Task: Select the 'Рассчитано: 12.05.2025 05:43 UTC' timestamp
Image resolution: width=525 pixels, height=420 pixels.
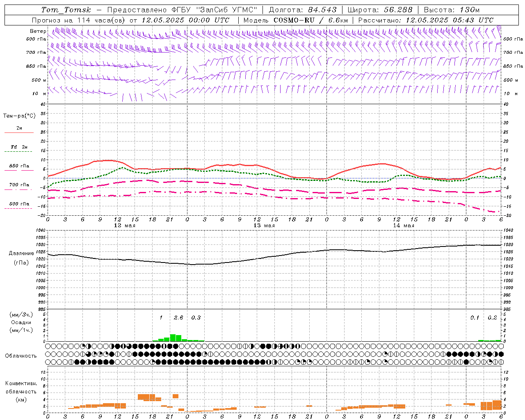Action: (x=426, y=20)
